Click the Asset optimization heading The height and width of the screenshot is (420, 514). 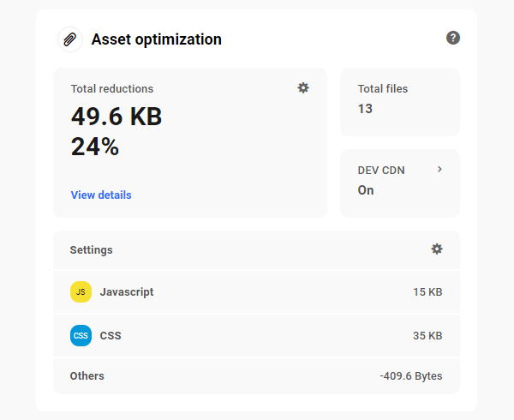click(x=156, y=39)
